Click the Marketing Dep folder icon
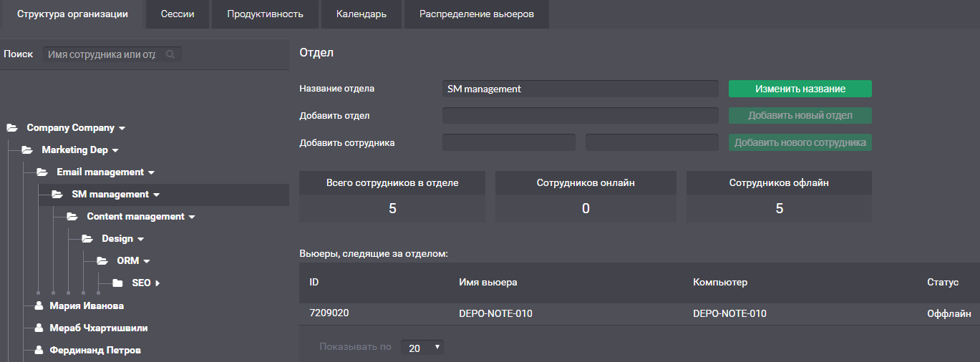Image resolution: width=980 pixels, height=362 pixels. click(26, 150)
